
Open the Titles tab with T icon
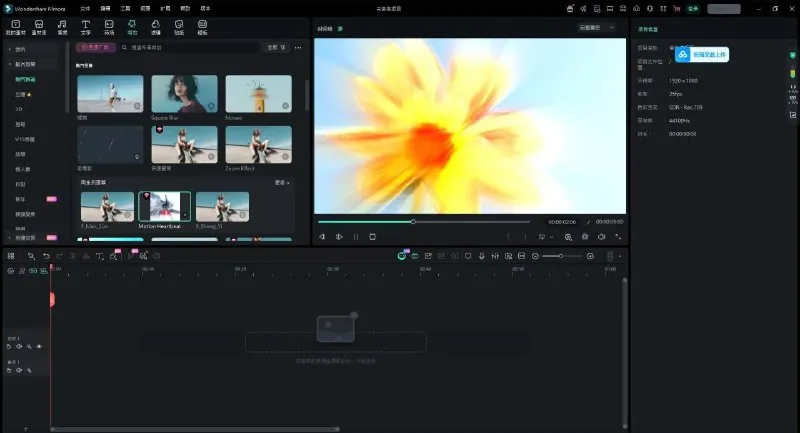tap(85, 24)
